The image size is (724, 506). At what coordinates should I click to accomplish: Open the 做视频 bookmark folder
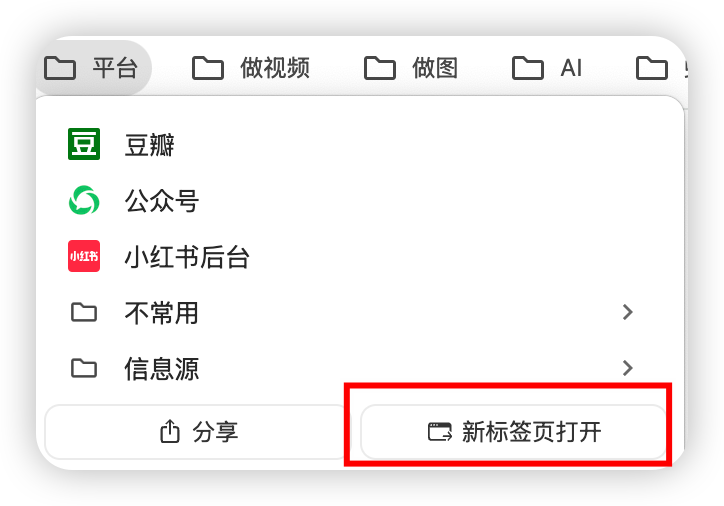point(251,68)
